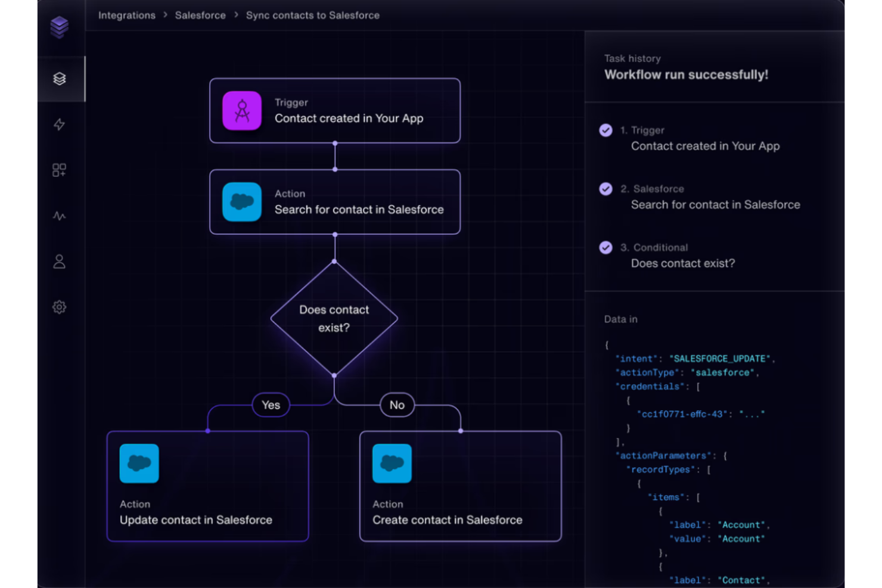Open the grid-plus apps sidebar icon
Image resolution: width=882 pixels, height=588 pixels.
pyautogui.click(x=59, y=170)
